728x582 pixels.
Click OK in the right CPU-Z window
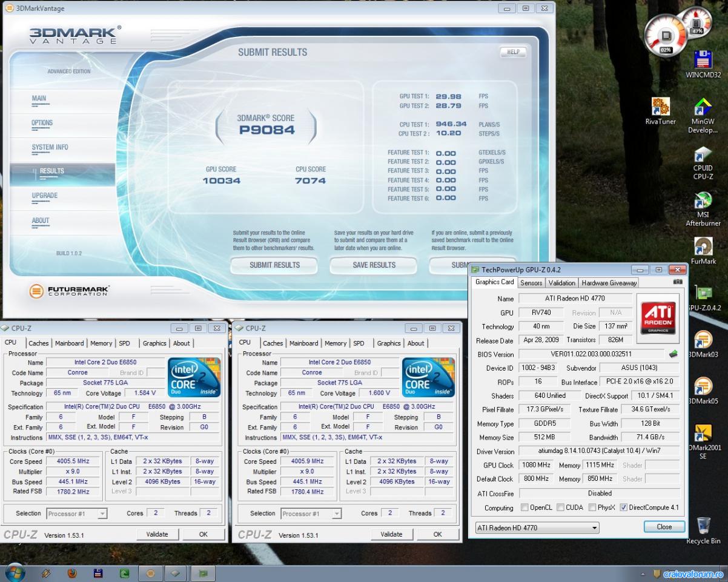[x=438, y=534]
